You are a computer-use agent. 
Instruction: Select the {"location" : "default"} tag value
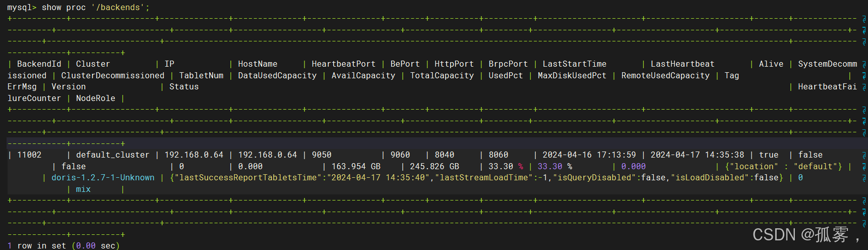(x=783, y=167)
